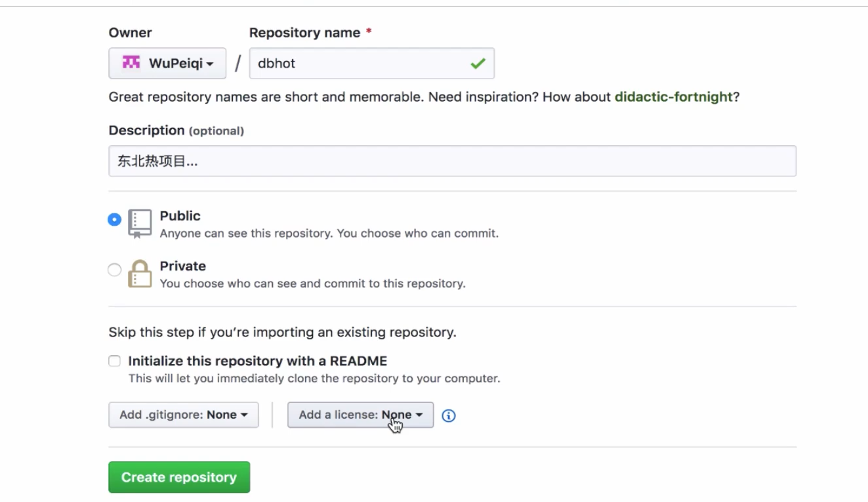Click the bold "Private" option label

pyautogui.click(x=183, y=266)
